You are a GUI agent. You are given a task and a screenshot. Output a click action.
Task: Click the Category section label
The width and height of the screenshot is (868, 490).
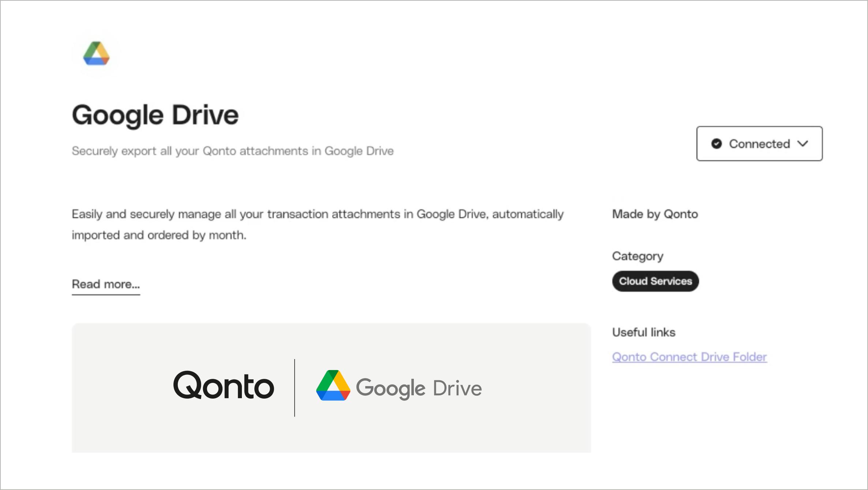pos(637,256)
